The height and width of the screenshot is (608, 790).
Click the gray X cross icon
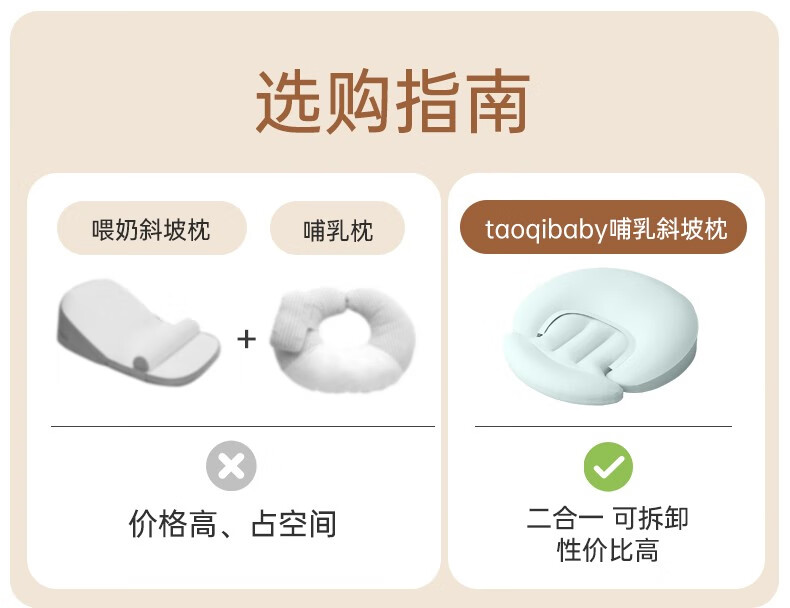(x=231, y=466)
